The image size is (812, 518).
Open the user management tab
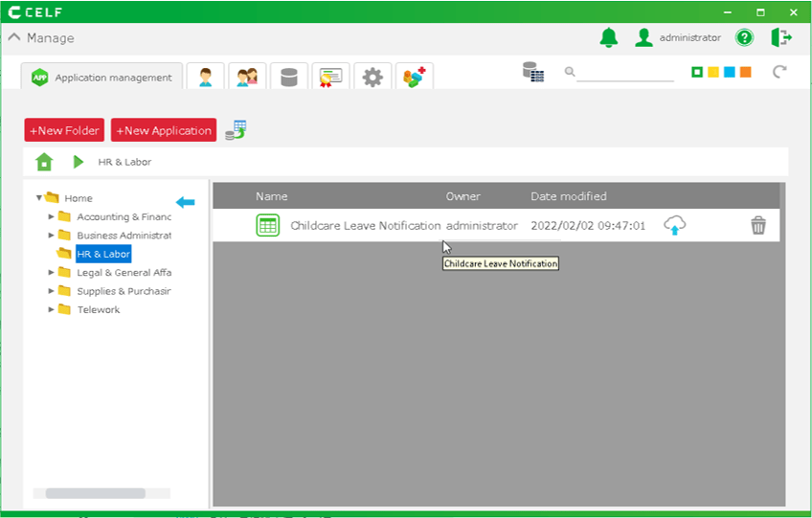(205, 78)
